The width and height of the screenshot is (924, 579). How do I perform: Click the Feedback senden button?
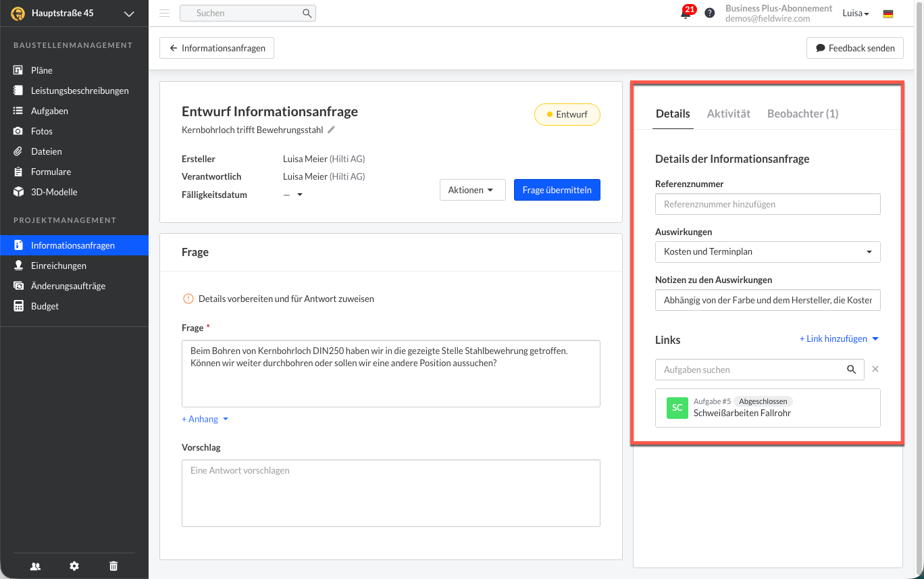pyautogui.click(x=854, y=48)
